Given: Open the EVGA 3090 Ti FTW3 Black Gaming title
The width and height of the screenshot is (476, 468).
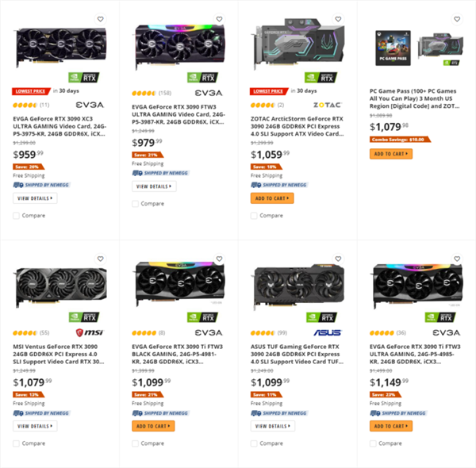Looking at the screenshot, I should point(178,355).
